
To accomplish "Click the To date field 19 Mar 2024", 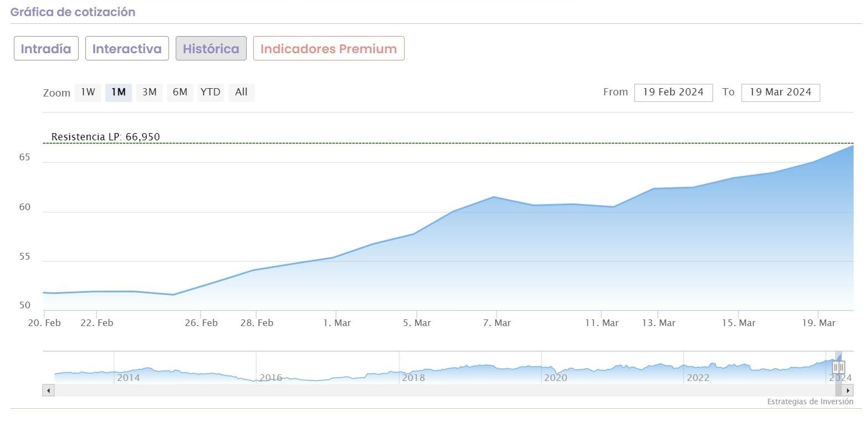I will (780, 93).
